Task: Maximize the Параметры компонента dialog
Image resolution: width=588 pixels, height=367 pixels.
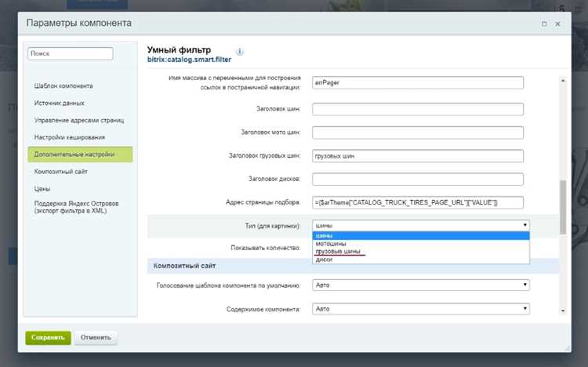Action: [544, 24]
